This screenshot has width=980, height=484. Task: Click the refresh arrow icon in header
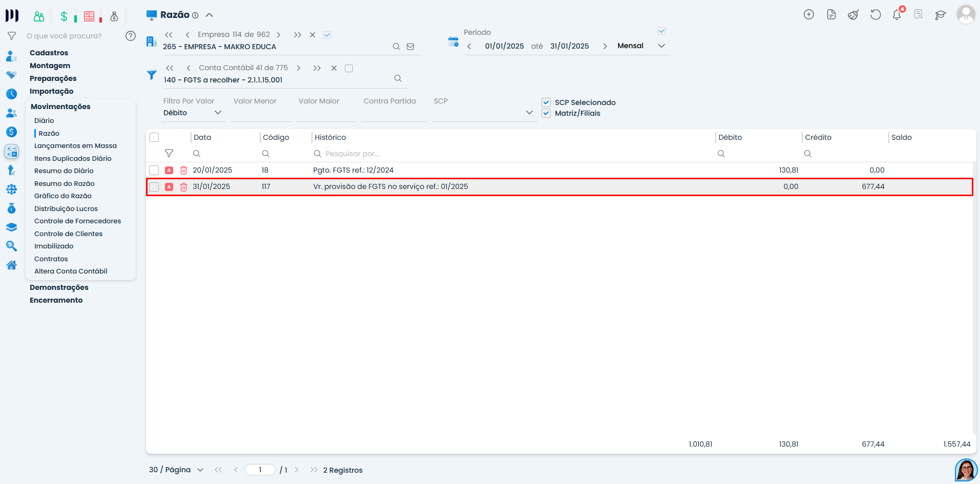click(875, 15)
